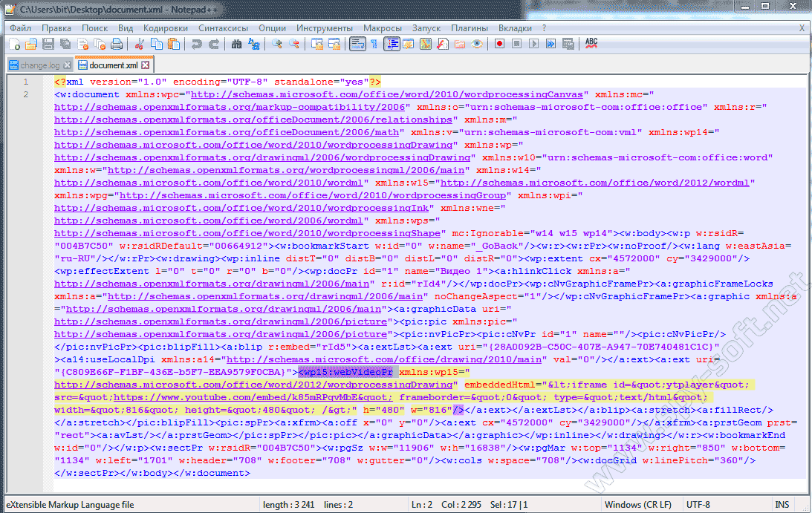This screenshot has height=513, width=812.
Task: Start macro recording
Action: (x=499, y=45)
